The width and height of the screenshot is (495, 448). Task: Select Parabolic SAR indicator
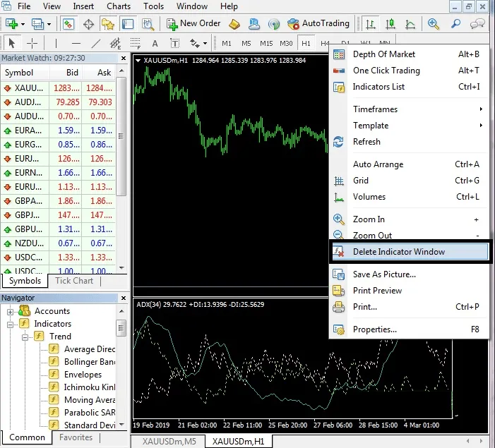pyautogui.click(x=83, y=412)
